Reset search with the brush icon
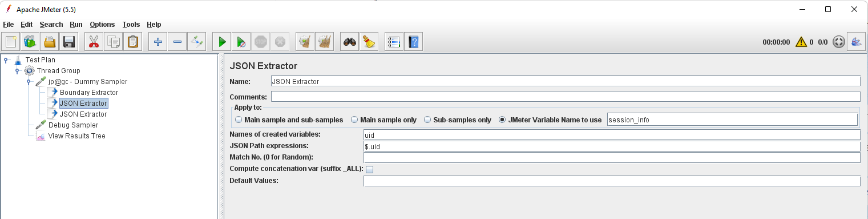The width and height of the screenshot is (868, 219). [x=369, y=42]
